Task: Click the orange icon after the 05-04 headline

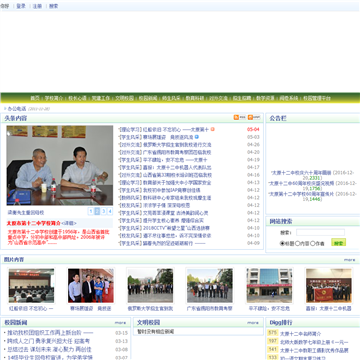Action: (213, 129)
